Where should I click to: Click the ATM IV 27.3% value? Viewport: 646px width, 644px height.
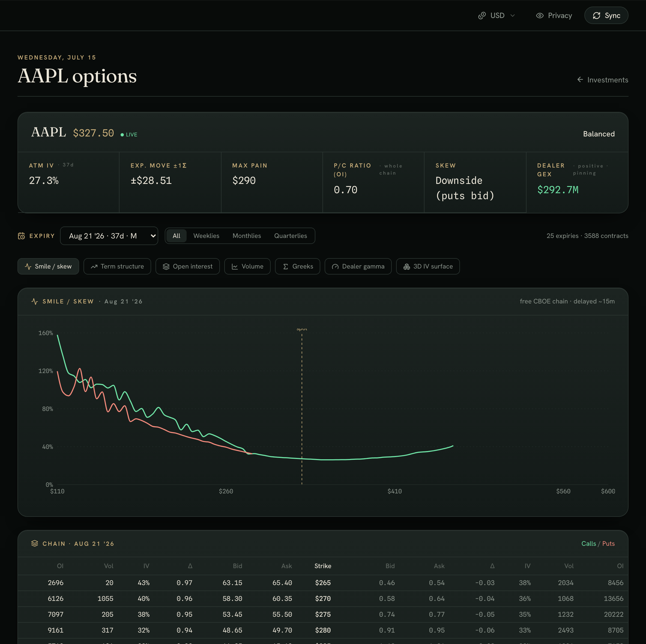[x=44, y=180]
